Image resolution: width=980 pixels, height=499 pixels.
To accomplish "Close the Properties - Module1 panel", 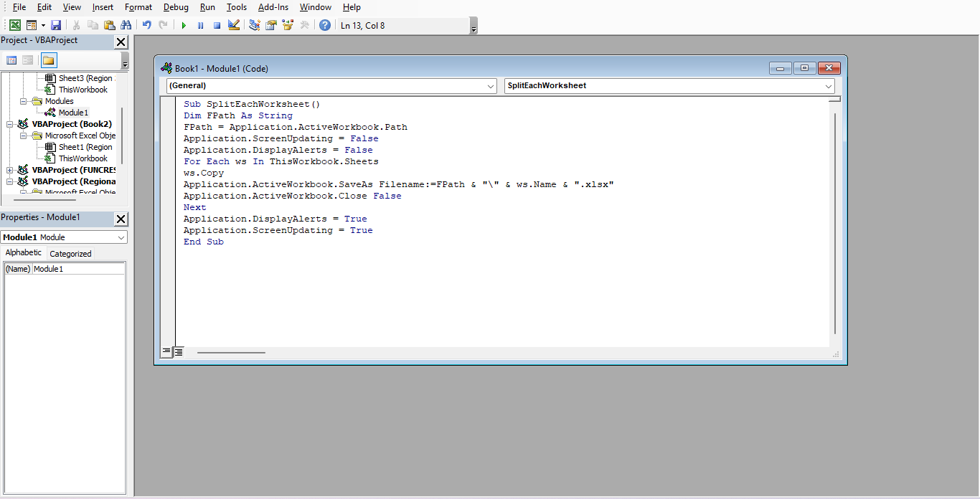I will 121,219.
